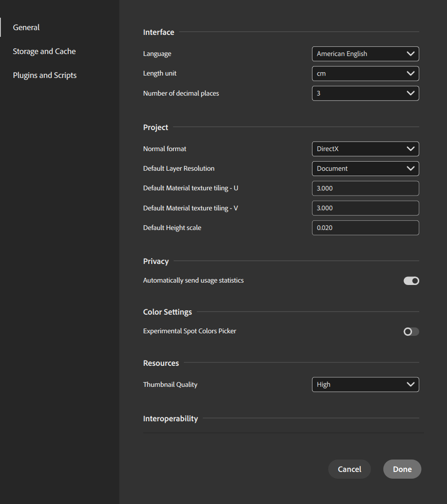Expand the Length unit dropdown
The height and width of the screenshot is (504, 447).
click(365, 74)
